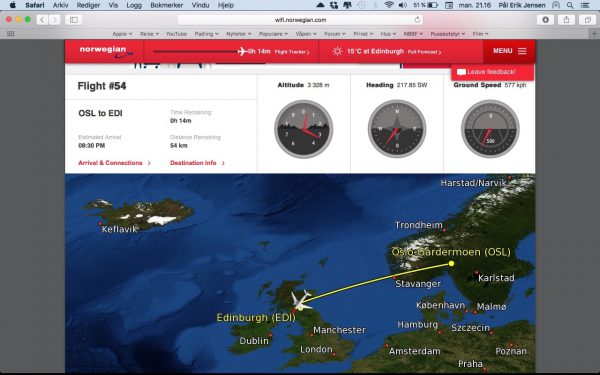Open the Apple menu
This screenshot has width=600, height=375.
(x=13, y=5)
